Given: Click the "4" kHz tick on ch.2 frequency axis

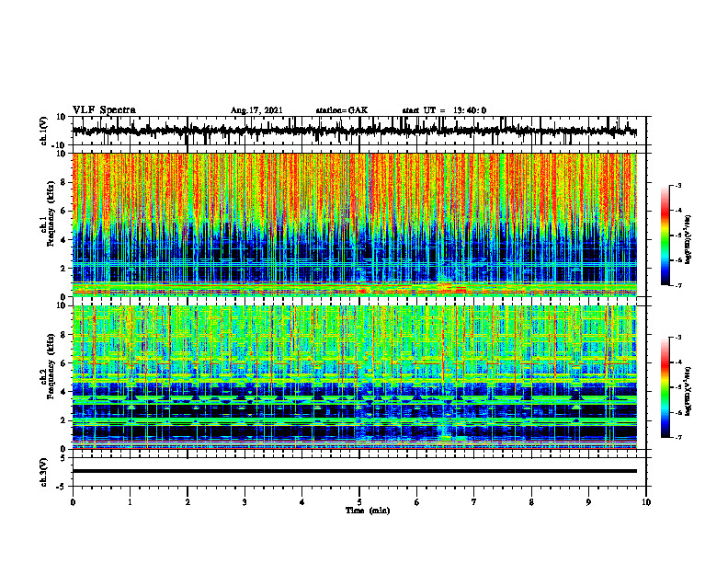Looking at the screenshot, I should 63,392.
